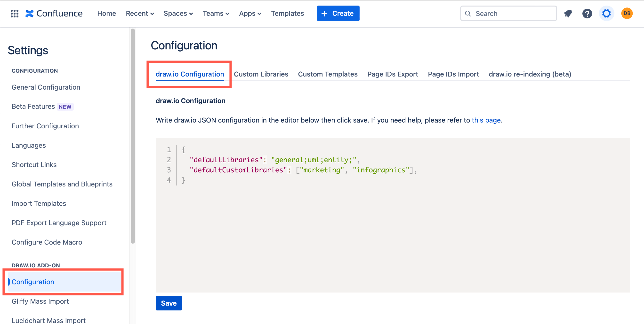
Task: Open the help menu
Action: point(587,13)
